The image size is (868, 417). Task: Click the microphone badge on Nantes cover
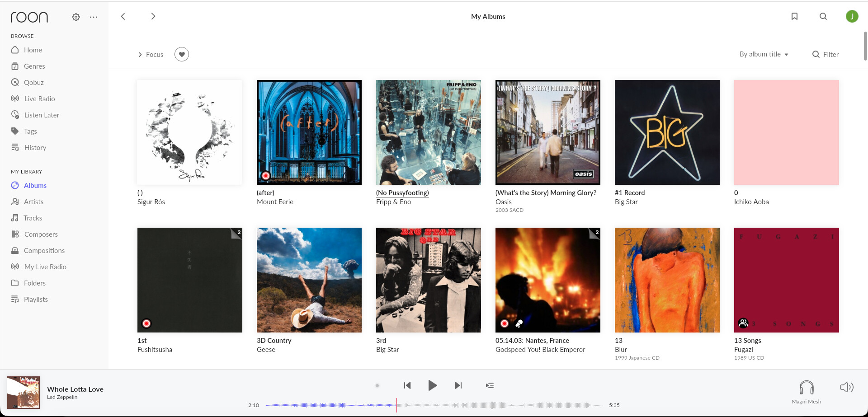(519, 323)
